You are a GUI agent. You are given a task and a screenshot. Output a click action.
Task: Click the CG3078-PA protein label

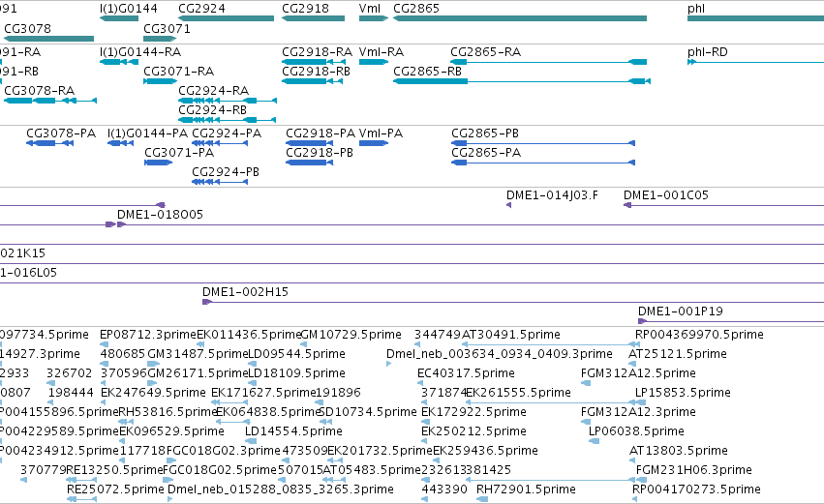[61, 133]
